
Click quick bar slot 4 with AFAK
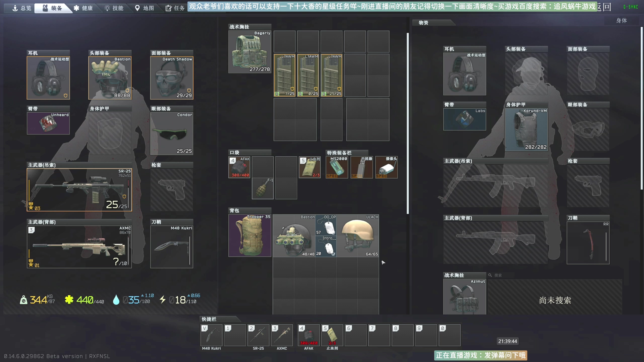click(309, 335)
